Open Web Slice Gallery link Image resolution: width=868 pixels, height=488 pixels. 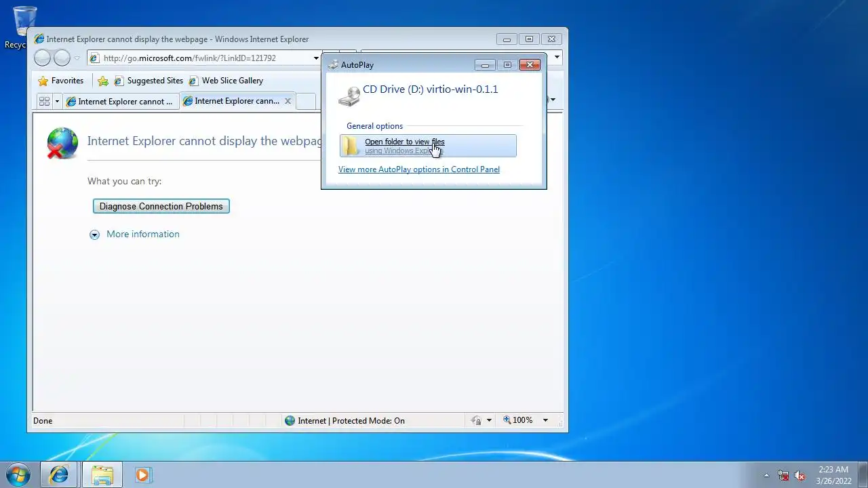226,81
